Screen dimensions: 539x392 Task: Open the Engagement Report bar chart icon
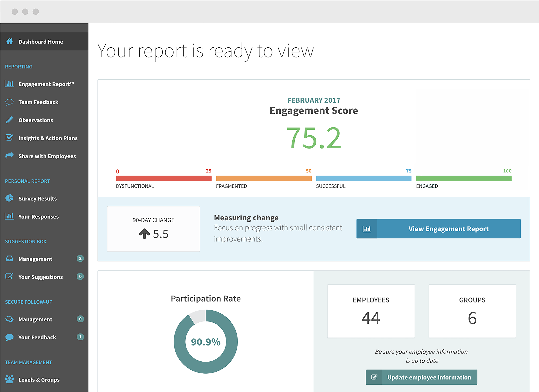pyautogui.click(x=10, y=84)
